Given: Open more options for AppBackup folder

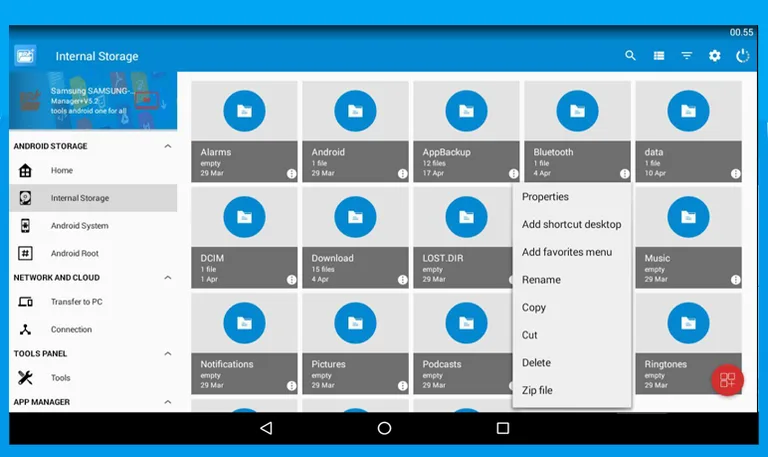Looking at the screenshot, I should [513, 173].
